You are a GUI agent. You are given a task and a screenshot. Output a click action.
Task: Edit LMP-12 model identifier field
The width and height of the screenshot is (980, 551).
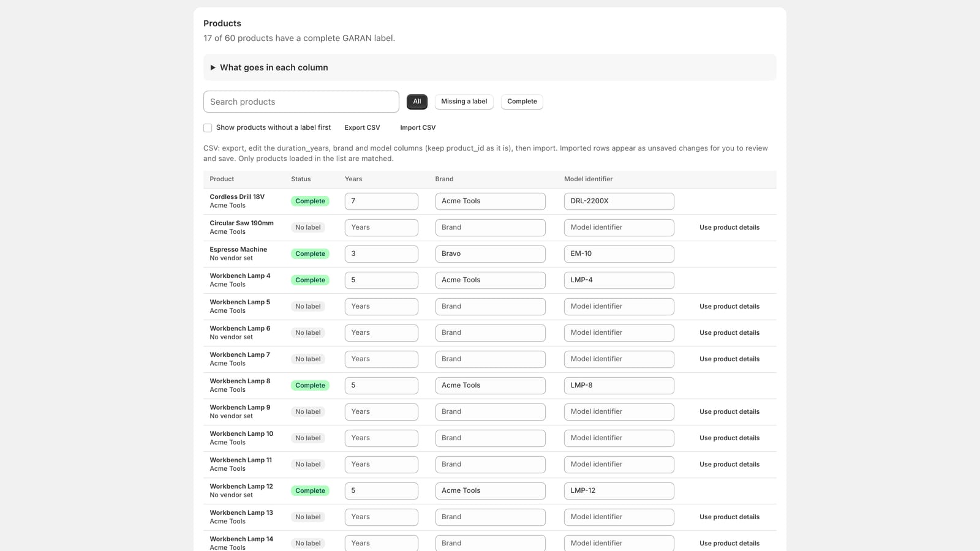click(619, 491)
